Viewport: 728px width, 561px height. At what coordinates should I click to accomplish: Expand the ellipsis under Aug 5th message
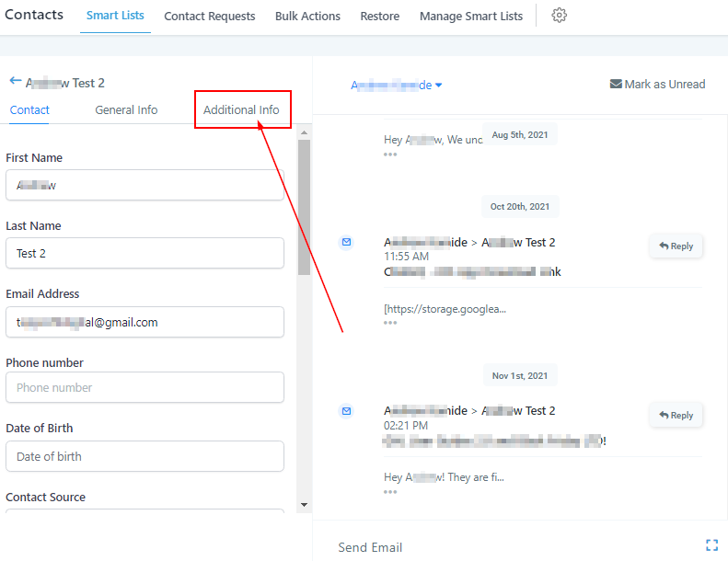tap(390, 155)
